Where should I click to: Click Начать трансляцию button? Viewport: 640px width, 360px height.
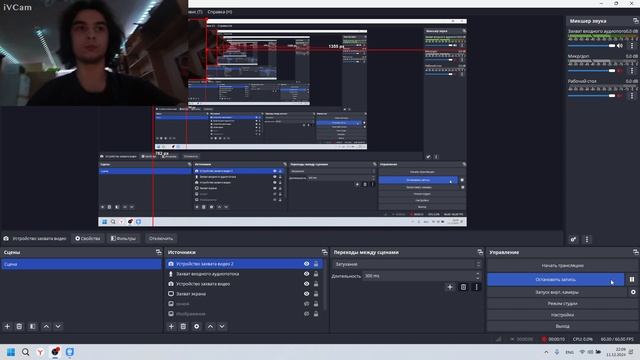(562, 266)
